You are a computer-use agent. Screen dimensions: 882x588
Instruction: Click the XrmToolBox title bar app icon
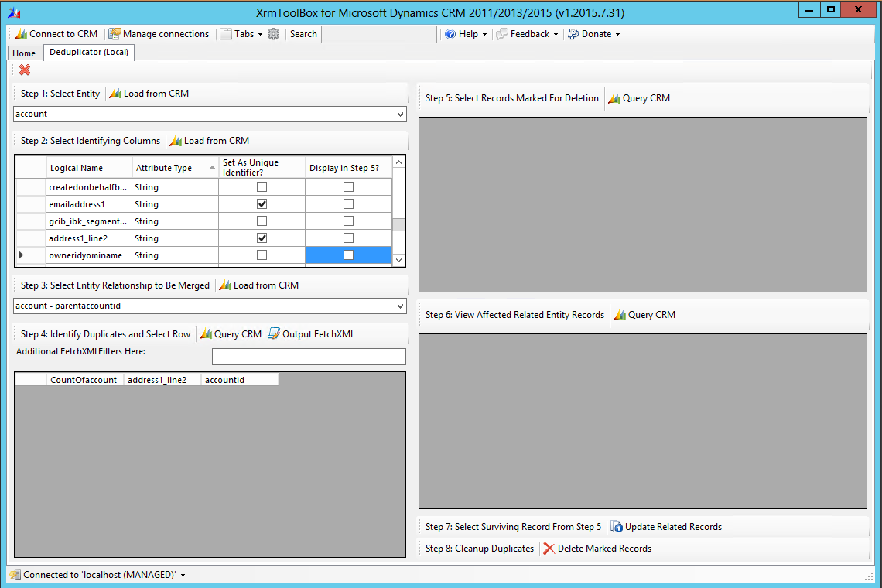click(x=14, y=12)
